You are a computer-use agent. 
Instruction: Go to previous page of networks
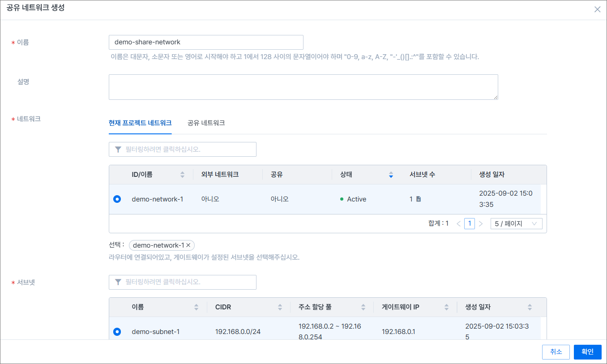[458, 223]
